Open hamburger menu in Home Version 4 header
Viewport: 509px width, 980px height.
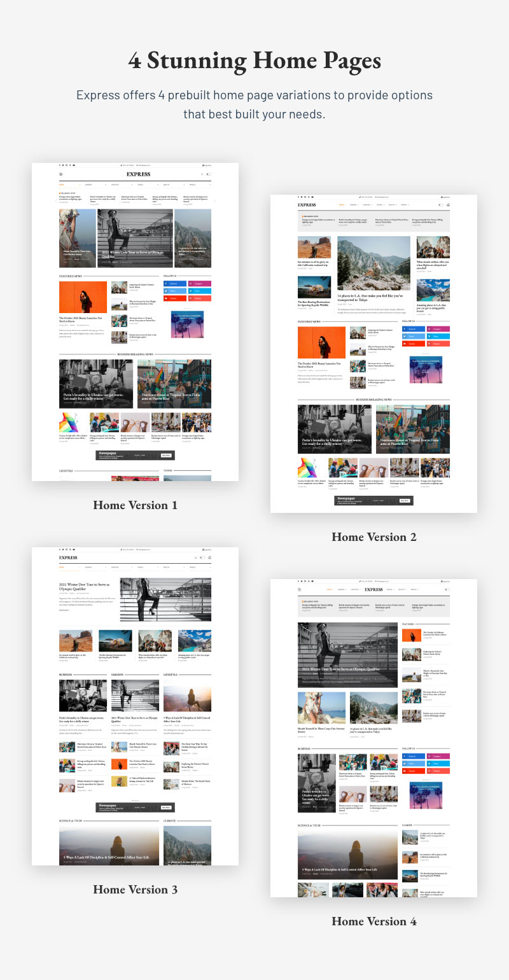300,590
